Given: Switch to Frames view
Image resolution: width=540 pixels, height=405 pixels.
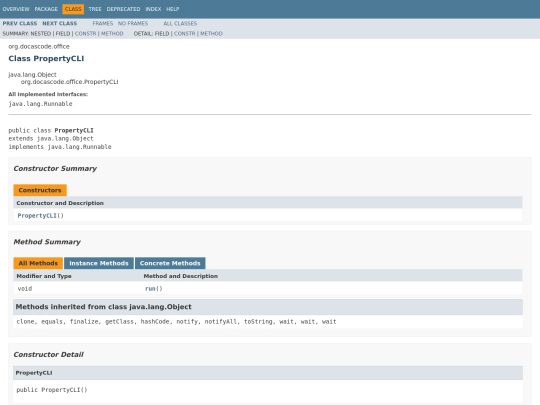Looking at the screenshot, I should click(x=103, y=23).
